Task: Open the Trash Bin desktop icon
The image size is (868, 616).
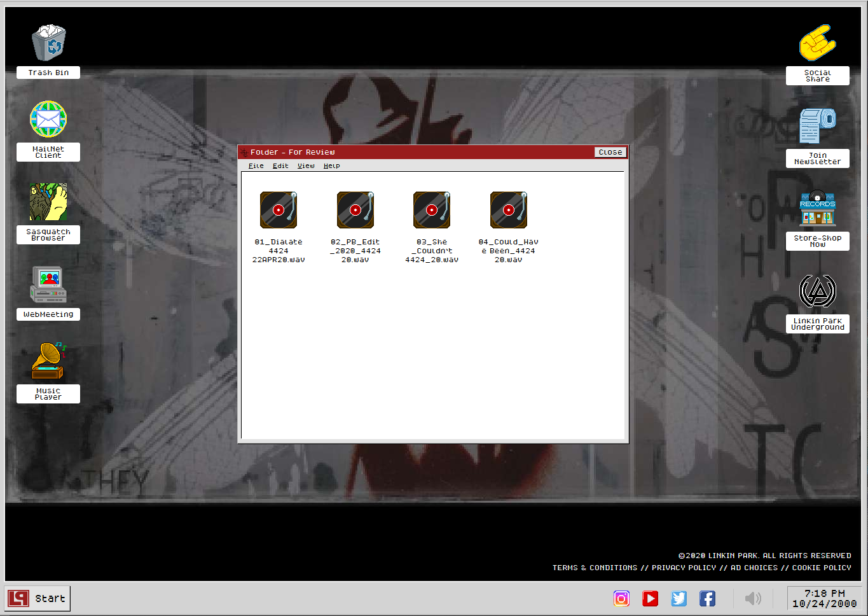Action: (48, 43)
